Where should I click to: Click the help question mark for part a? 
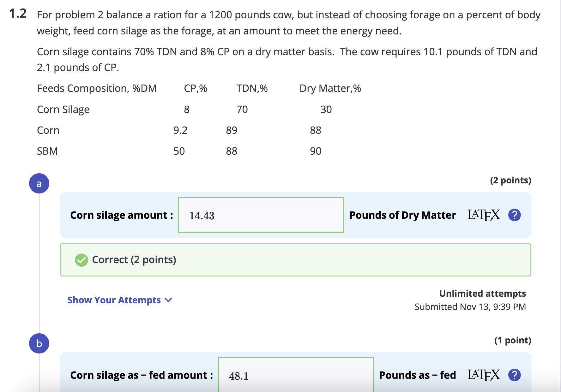point(514,215)
